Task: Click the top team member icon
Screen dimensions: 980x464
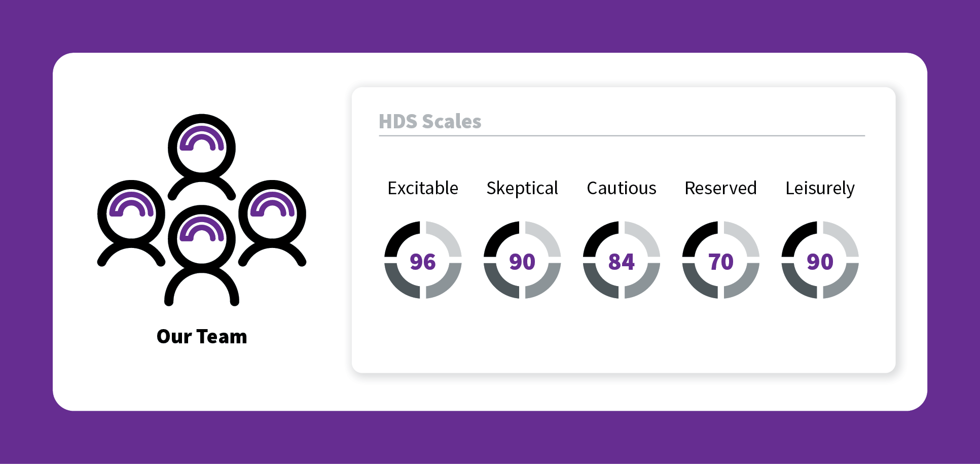Action: tap(202, 156)
